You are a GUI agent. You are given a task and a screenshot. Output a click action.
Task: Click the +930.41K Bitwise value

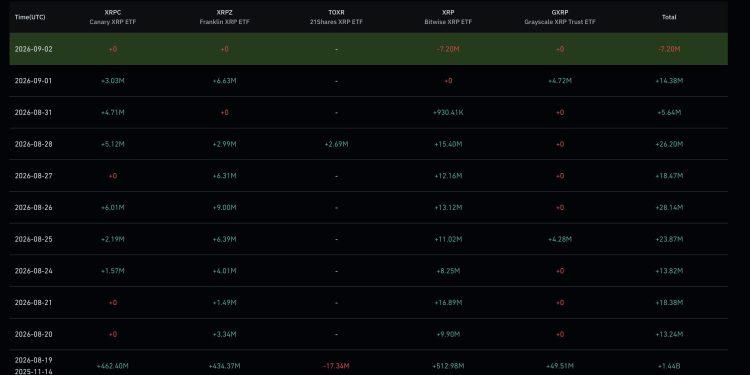(448, 112)
